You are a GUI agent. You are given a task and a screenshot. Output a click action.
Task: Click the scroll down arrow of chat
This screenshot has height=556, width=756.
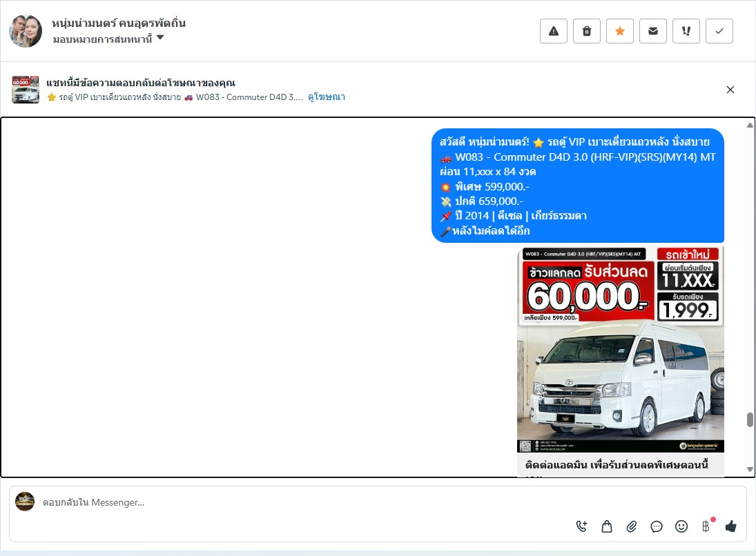(x=750, y=469)
